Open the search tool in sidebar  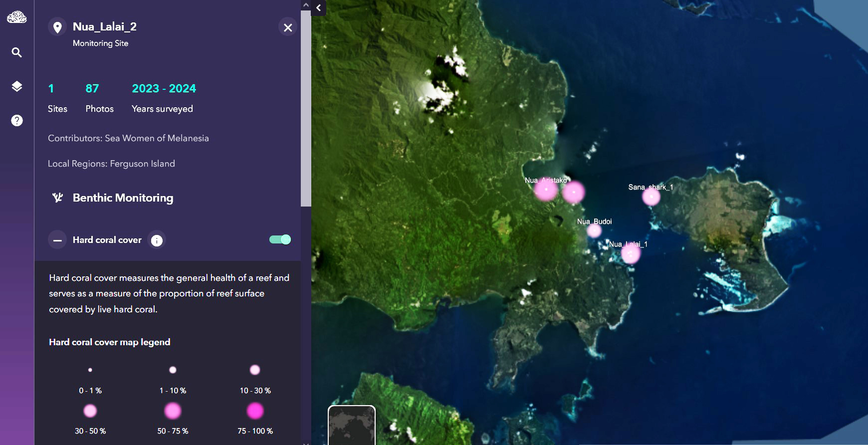(x=17, y=52)
